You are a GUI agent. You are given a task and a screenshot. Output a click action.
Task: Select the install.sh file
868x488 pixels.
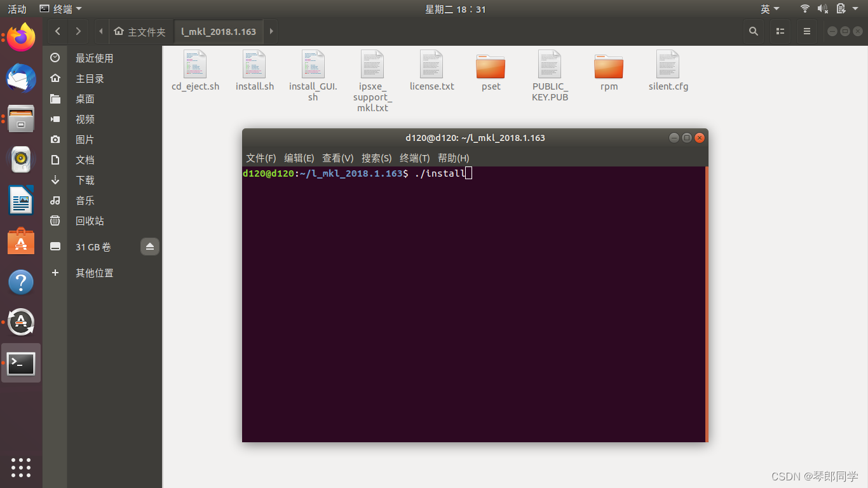(x=254, y=71)
